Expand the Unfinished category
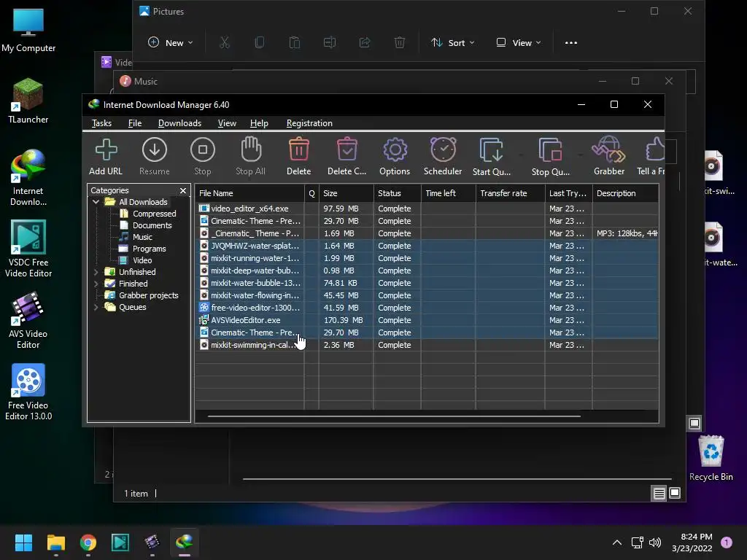Image resolution: width=747 pixels, height=560 pixels. coord(96,272)
